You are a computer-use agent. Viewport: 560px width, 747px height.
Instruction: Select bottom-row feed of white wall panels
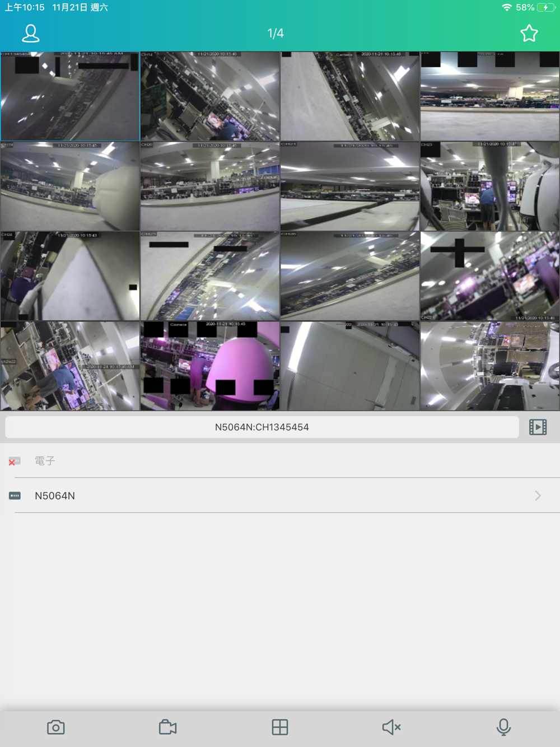(x=350, y=366)
